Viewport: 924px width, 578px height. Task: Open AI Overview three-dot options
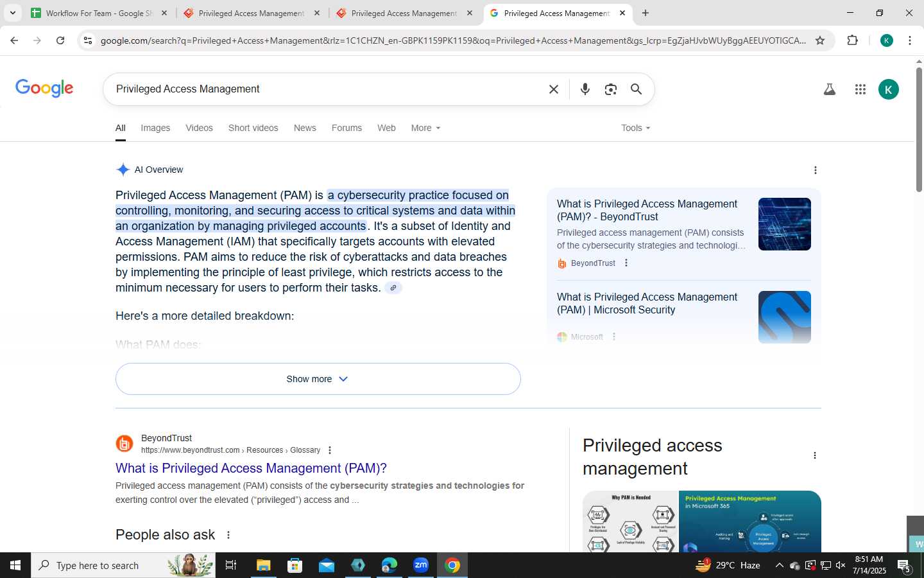[816, 170]
